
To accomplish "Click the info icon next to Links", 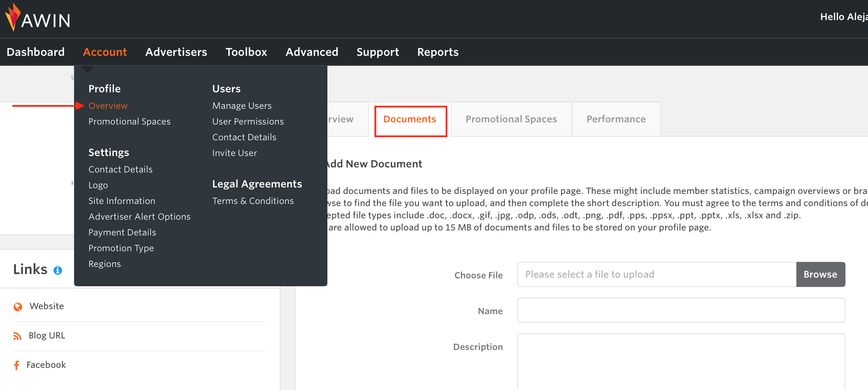I will [x=58, y=271].
